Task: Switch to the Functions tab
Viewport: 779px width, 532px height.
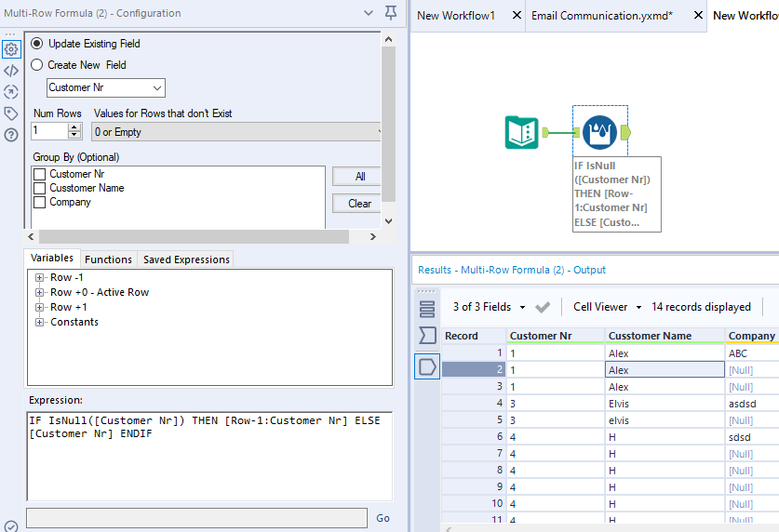Action: (108, 259)
